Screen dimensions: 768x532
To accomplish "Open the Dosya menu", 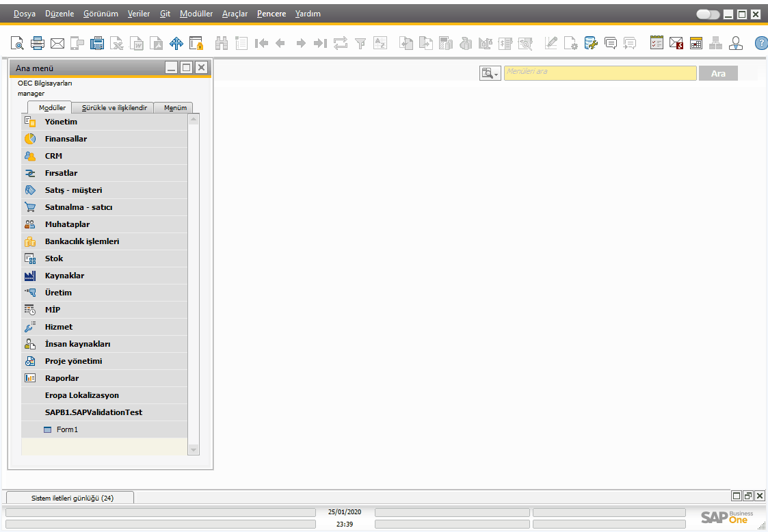I will (x=25, y=14).
